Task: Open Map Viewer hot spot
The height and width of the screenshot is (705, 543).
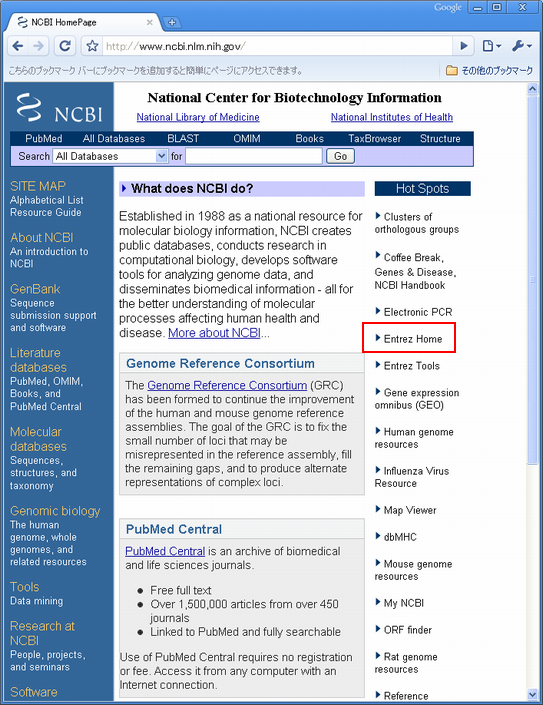Action: [409, 510]
